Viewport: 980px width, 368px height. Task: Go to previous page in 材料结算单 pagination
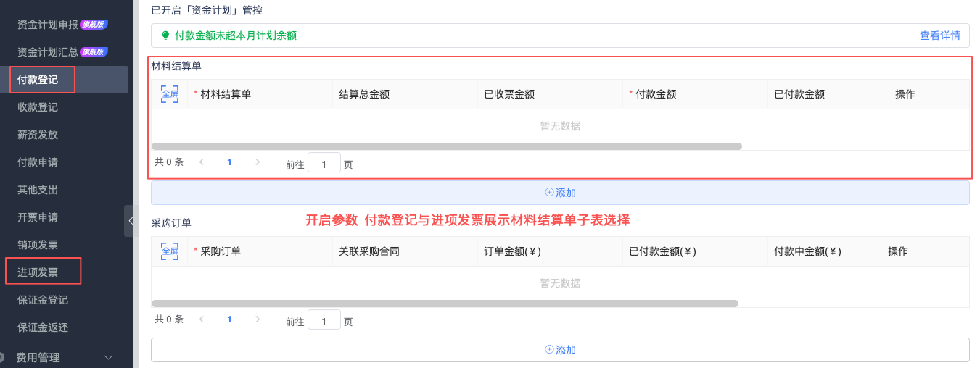pos(202,162)
